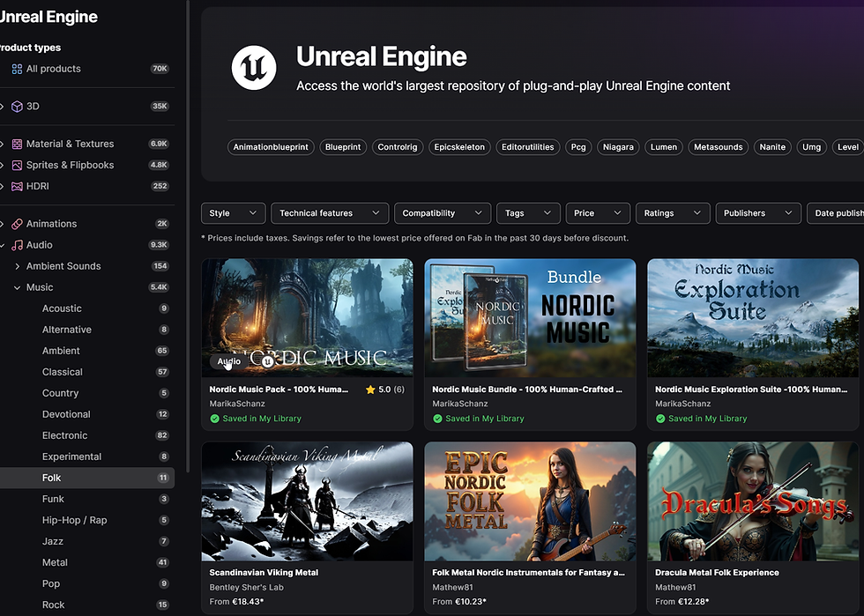Image resolution: width=864 pixels, height=616 pixels.
Task: Click the 3D cube icon
Action: click(x=17, y=107)
